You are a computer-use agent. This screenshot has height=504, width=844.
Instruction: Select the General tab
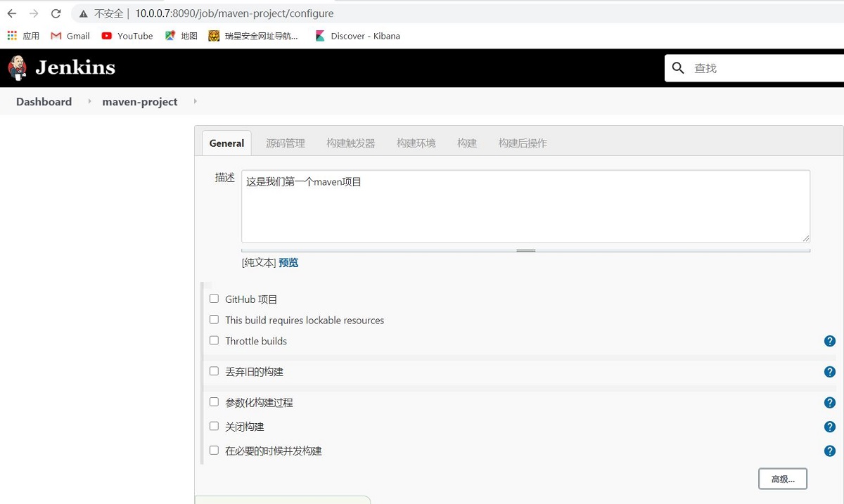tap(226, 143)
